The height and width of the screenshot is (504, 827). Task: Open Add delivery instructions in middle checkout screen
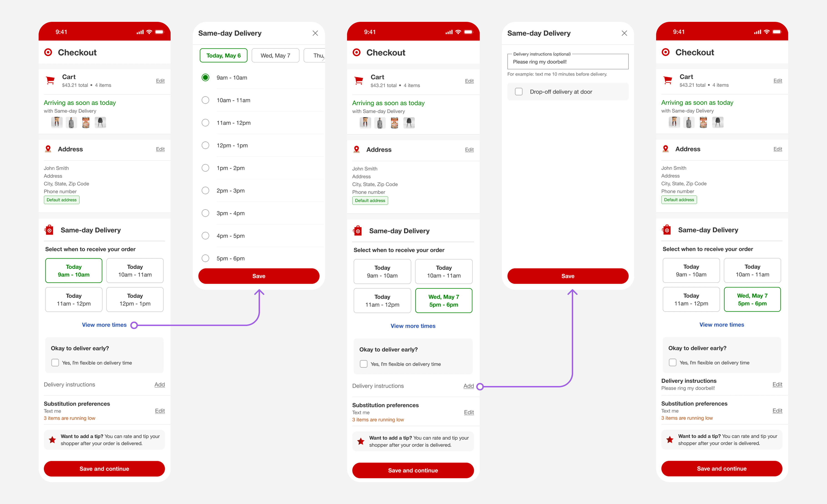coord(468,386)
